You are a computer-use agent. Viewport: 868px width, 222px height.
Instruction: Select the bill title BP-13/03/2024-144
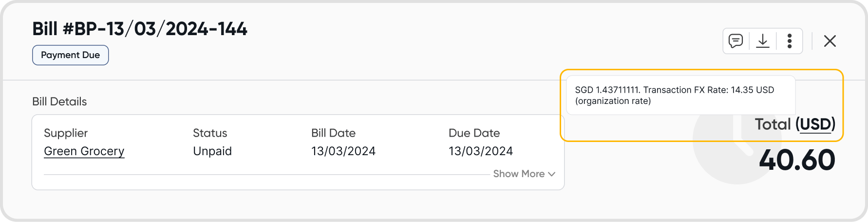(x=140, y=29)
